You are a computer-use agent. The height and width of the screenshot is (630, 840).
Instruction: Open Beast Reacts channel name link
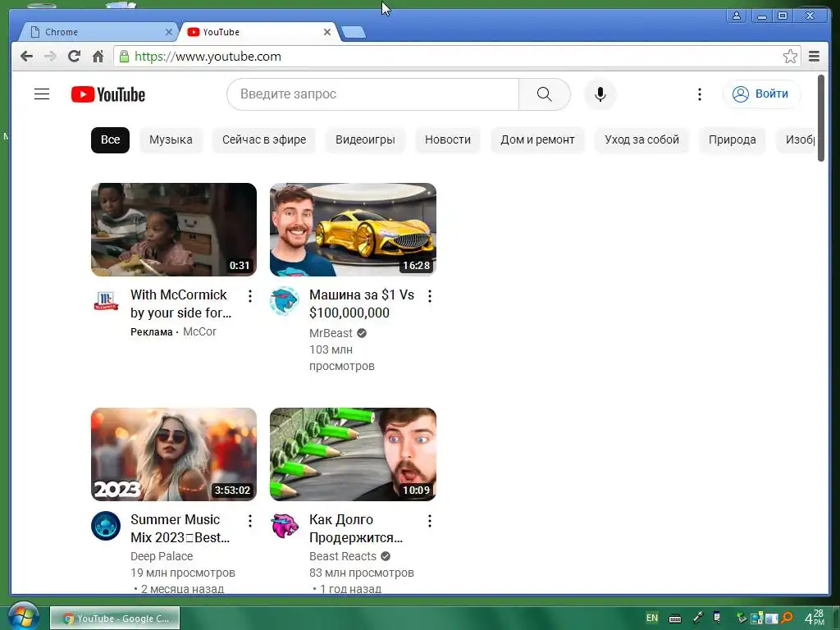[x=343, y=557]
